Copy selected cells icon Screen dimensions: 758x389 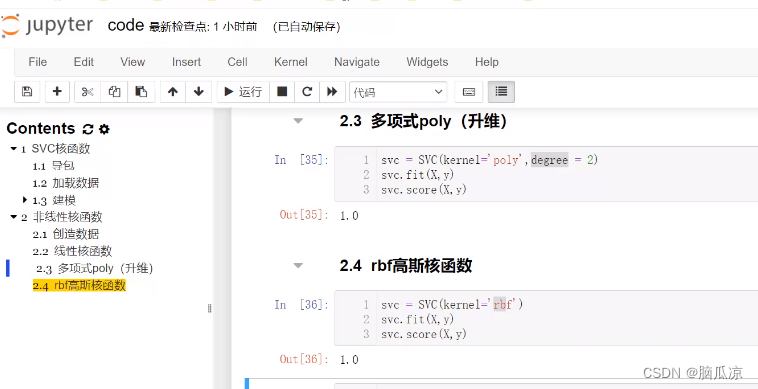(x=114, y=92)
